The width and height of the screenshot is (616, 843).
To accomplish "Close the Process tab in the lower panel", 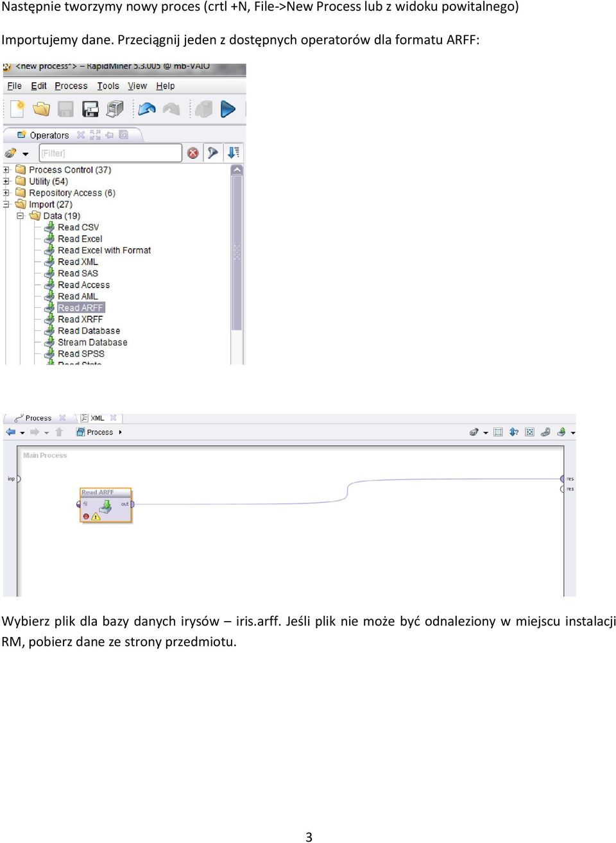I will point(62,418).
